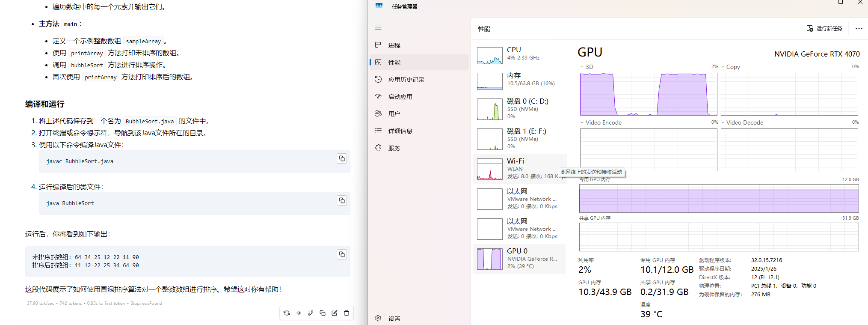This screenshot has height=325, width=868.
Task: Click the branch conversation icon
Action: pyautogui.click(x=311, y=313)
